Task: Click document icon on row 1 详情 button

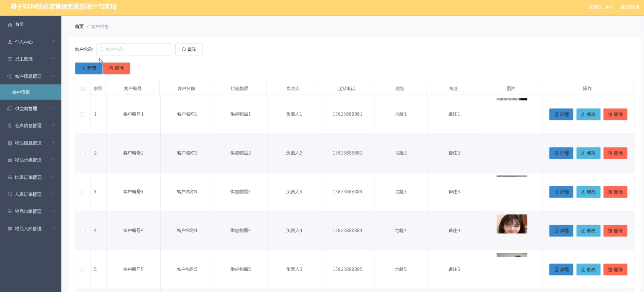Action: 556,114
